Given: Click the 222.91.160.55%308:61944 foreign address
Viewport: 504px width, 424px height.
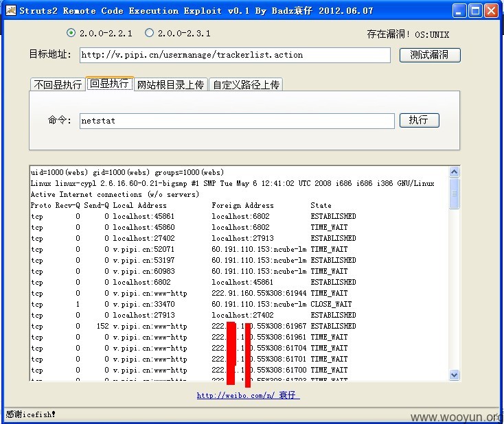Looking at the screenshot, I should pos(259,293).
